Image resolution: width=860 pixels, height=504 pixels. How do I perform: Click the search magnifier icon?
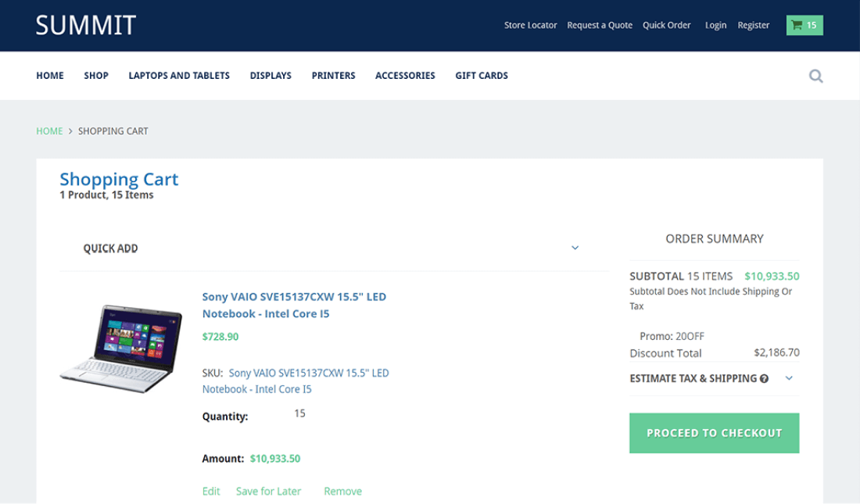pos(815,75)
